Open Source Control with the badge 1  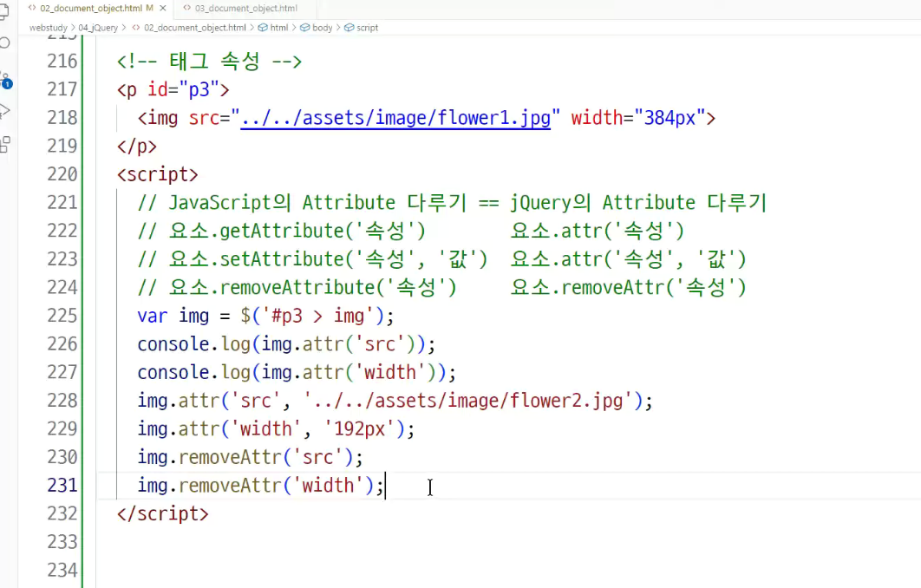tap(5, 80)
